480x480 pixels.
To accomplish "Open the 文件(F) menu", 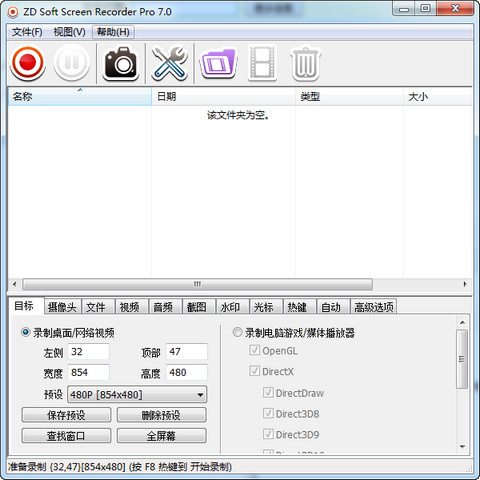I will (27, 32).
